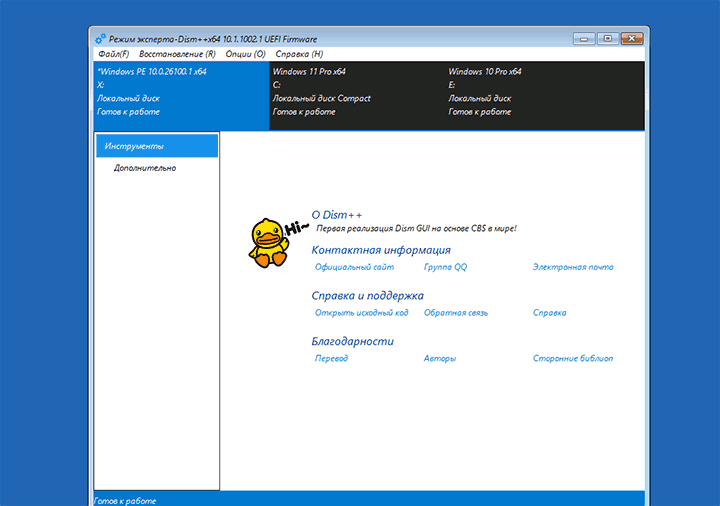Open the Перевод credits link
720x506 pixels.
click(331, 358)
